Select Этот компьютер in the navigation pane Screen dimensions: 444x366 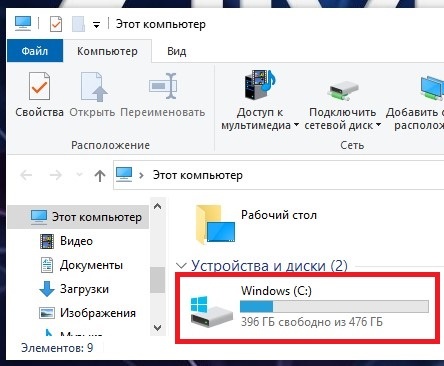(78, 217)
